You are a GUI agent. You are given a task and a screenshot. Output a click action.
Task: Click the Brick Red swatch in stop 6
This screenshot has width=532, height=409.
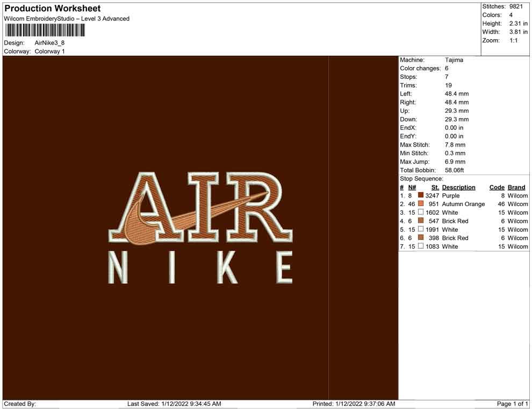[x=421, y=238]
